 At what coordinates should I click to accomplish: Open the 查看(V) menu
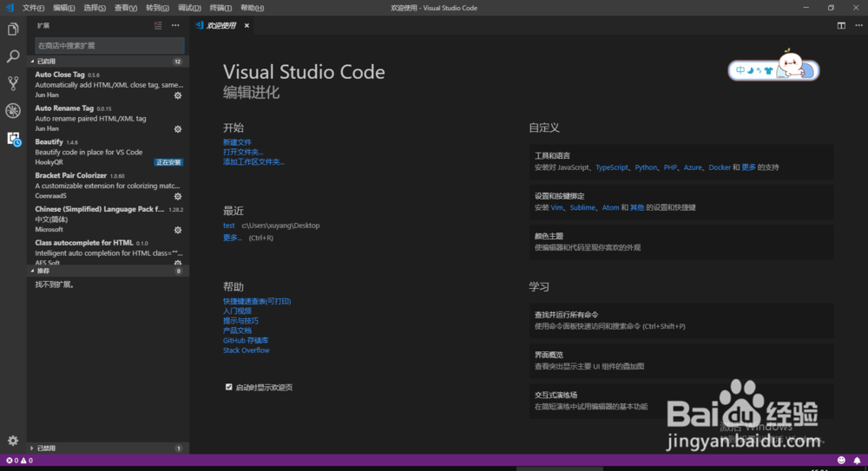(x=126, y=8)
